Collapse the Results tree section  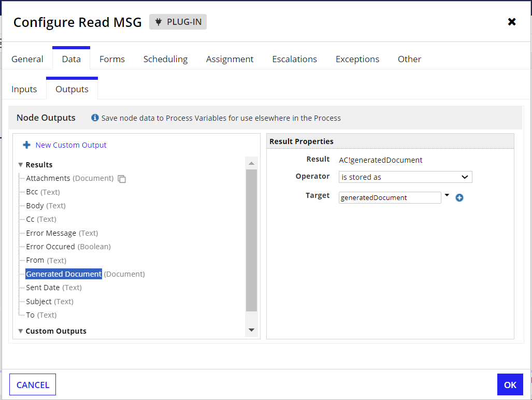tap(21, 165)
